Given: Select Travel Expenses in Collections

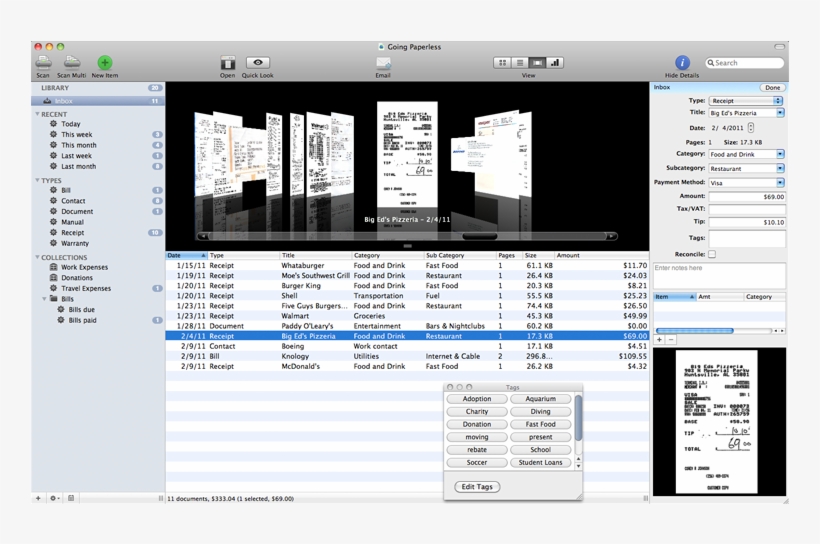Looking at the screenshot, I should point(86,288).
